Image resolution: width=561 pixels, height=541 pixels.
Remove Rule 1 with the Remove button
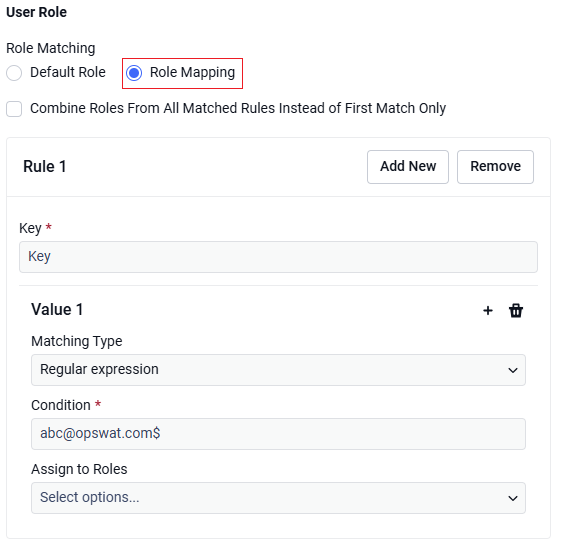point(495,167)
